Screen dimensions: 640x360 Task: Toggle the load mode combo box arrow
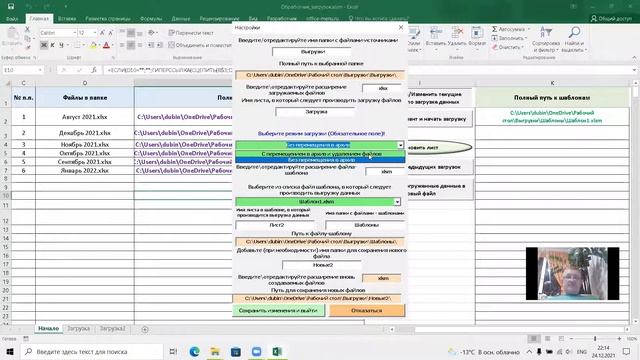coord(400,145)
